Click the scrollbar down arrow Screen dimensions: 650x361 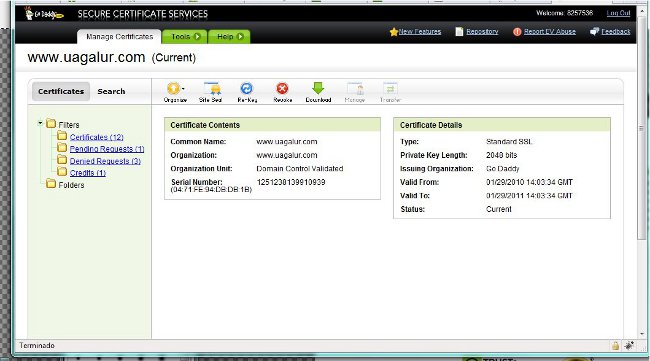coord(642,334)
